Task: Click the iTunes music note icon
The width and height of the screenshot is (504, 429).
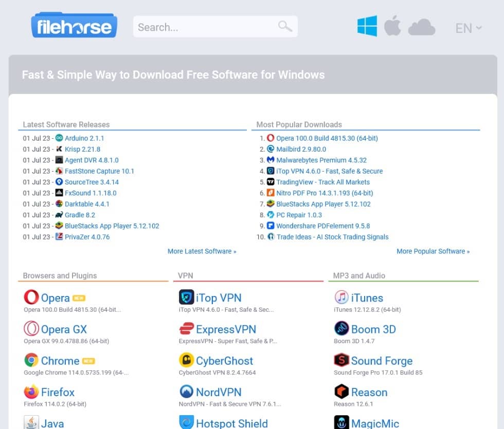Action: 341,297
